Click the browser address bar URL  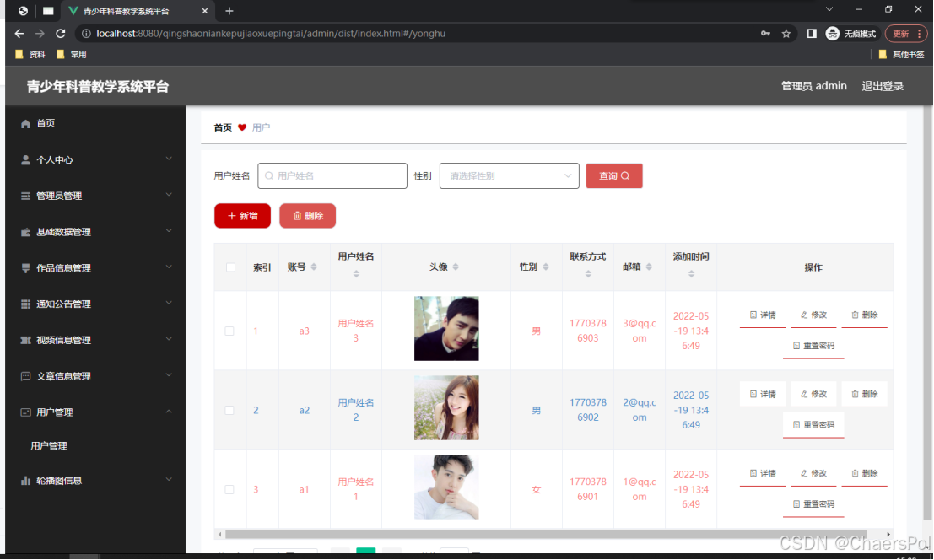pos(271,34)
